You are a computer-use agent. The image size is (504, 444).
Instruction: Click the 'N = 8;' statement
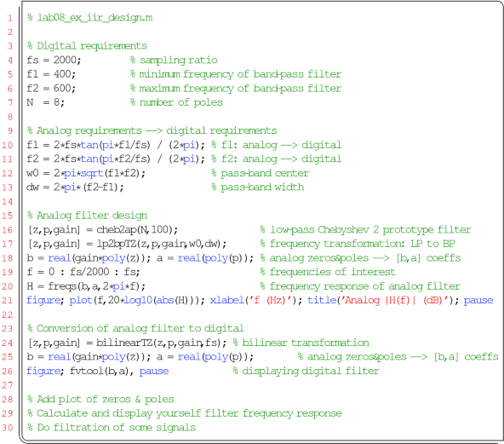click(46, 102)
